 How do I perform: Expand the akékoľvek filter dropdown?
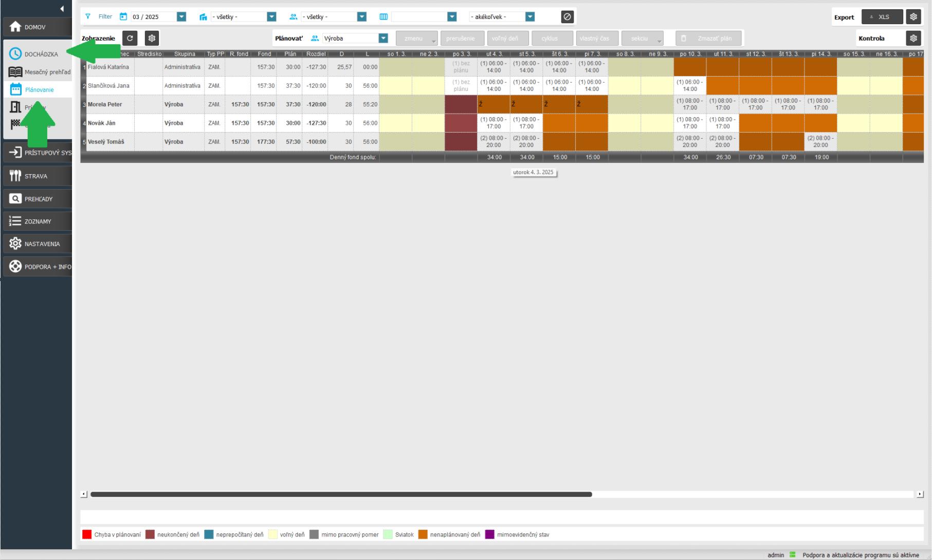pyautogui.click(x=530, y=17)
